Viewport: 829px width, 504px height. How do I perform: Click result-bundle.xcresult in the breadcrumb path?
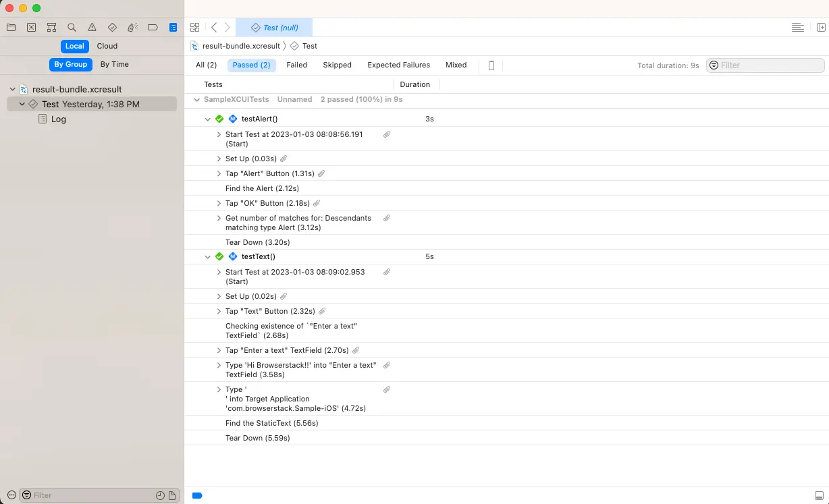(241, 46)
